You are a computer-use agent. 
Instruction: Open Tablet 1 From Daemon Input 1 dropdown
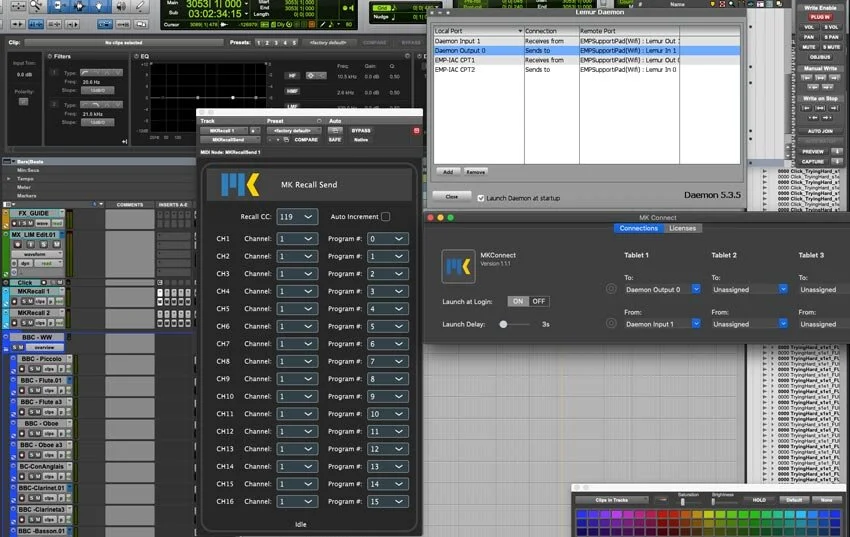[662, 324]
